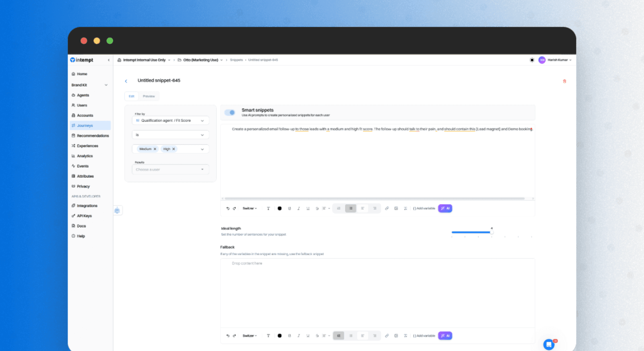
Task: Click the Ideal length slider handle
Action: [491, 232]
